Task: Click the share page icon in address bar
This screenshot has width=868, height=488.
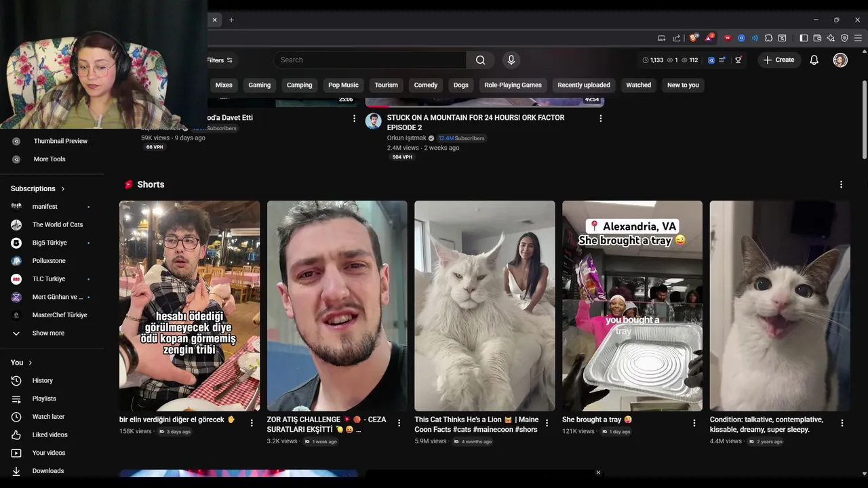Action: (677, 38)
